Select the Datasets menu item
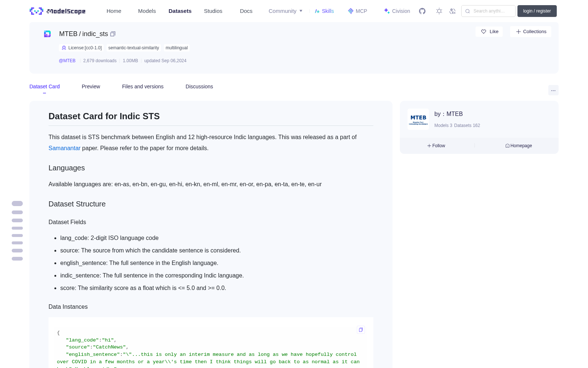588x368 pixels. [180, 11]
